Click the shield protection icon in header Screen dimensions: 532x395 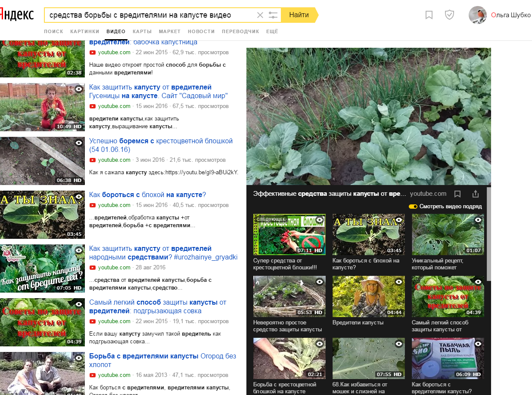449,15
